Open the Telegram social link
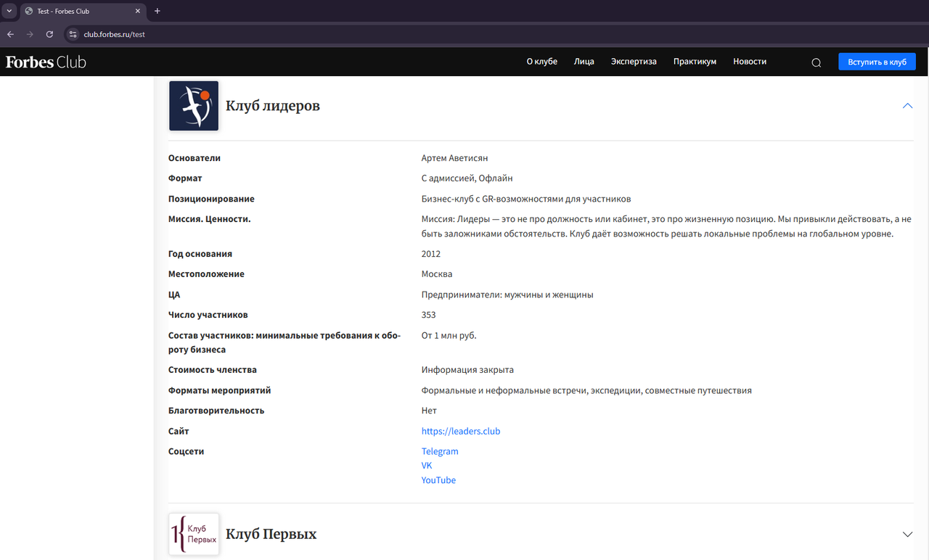This screenshot has height=560, width=929. click(440, 451)
